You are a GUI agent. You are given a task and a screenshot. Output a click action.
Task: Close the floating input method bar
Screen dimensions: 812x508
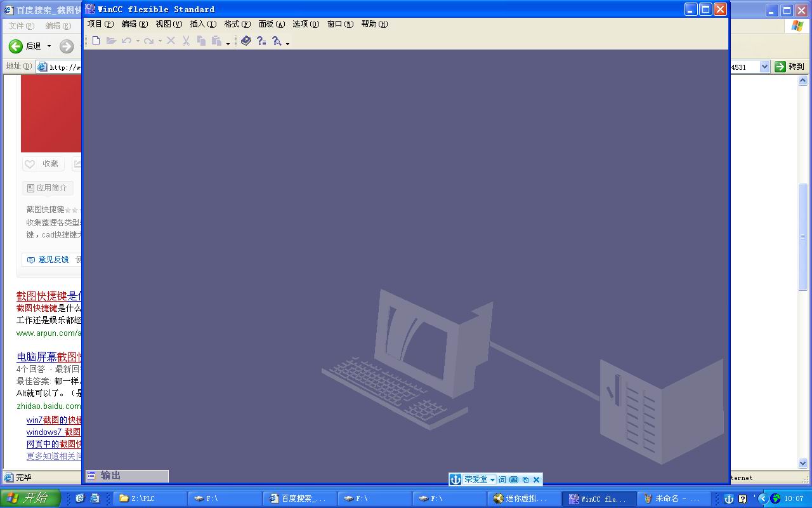(536, 479)
